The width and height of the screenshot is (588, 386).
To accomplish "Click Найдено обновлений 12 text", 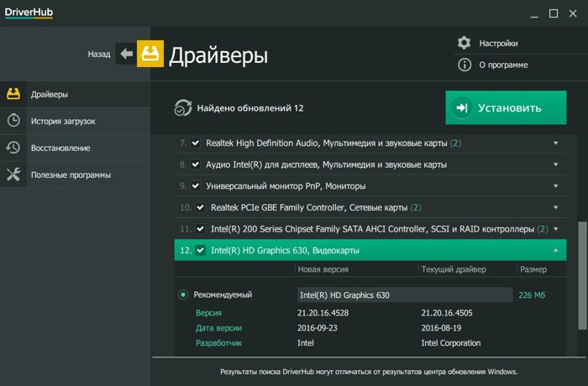I will pos(250,108).
